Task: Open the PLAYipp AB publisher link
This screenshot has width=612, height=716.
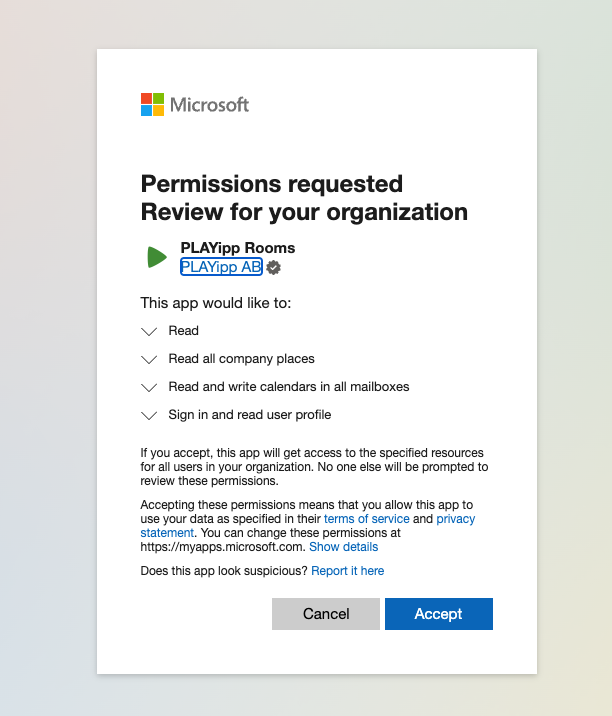Action: click(221, 267)
